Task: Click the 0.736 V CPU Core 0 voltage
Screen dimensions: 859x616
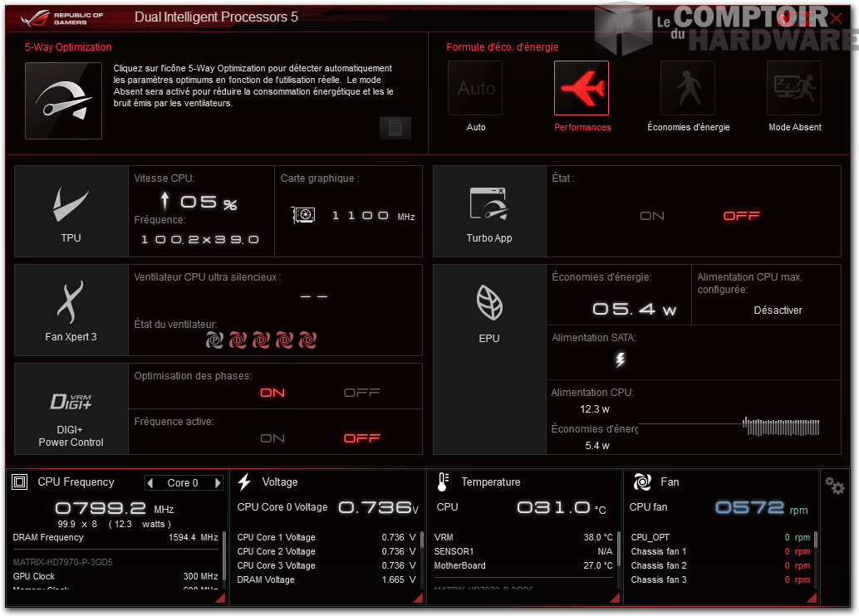Action: pyautogui.click(x=379, y=508)
